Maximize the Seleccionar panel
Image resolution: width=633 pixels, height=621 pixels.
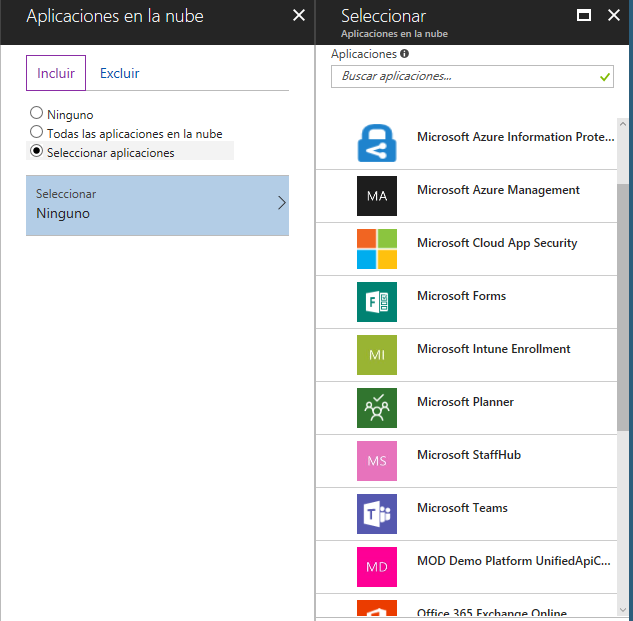click(x=585, y=15)
